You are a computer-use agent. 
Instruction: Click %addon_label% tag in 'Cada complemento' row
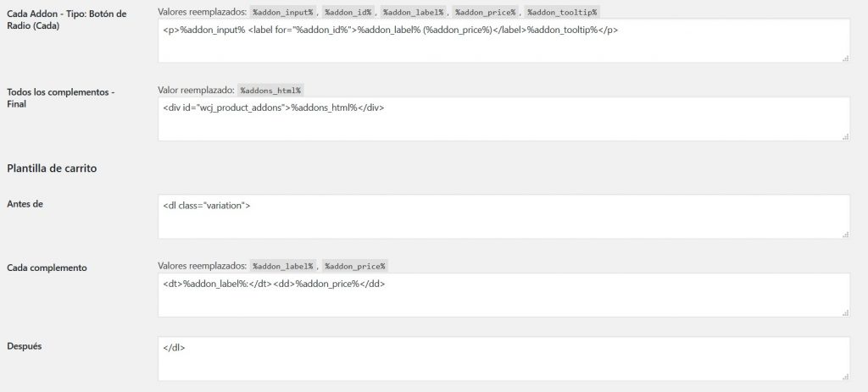pos(283,267)
